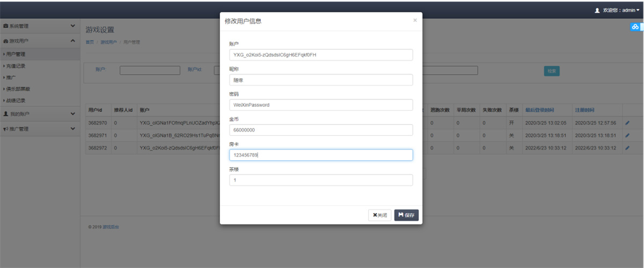Sort by 最后登录时间 column header
644x268 pixels.
[x=538, y=110]
